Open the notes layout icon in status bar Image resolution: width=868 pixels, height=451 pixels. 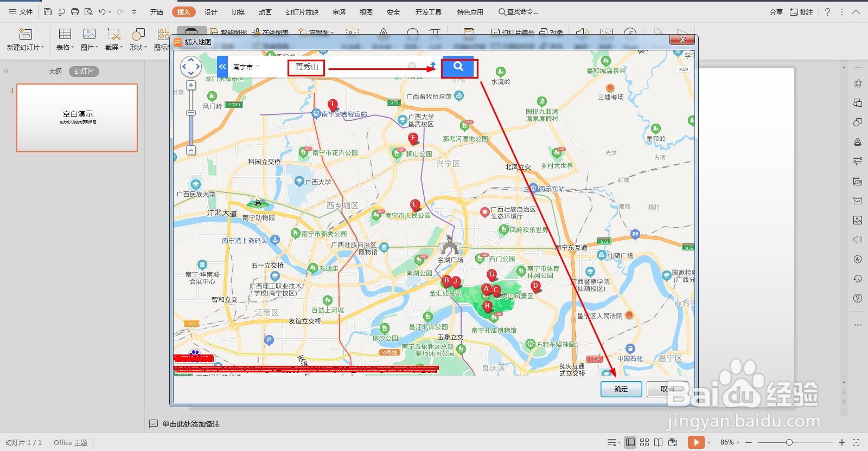[612, 442]
